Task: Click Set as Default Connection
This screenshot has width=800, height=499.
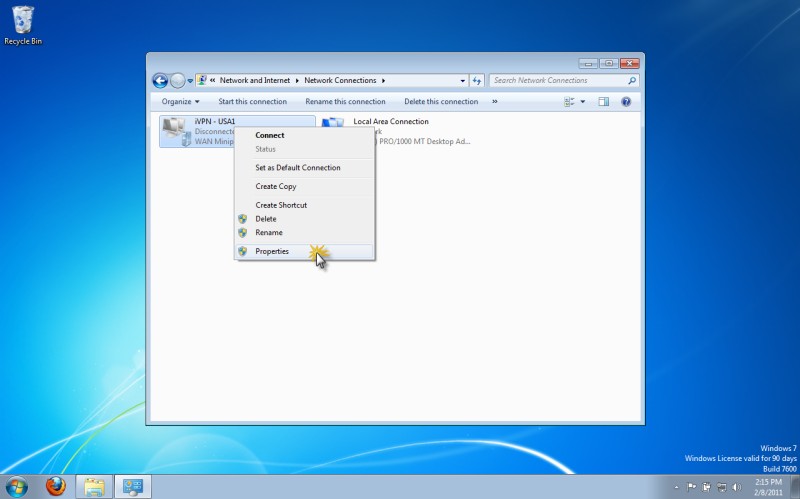Action: coord(305,167)
